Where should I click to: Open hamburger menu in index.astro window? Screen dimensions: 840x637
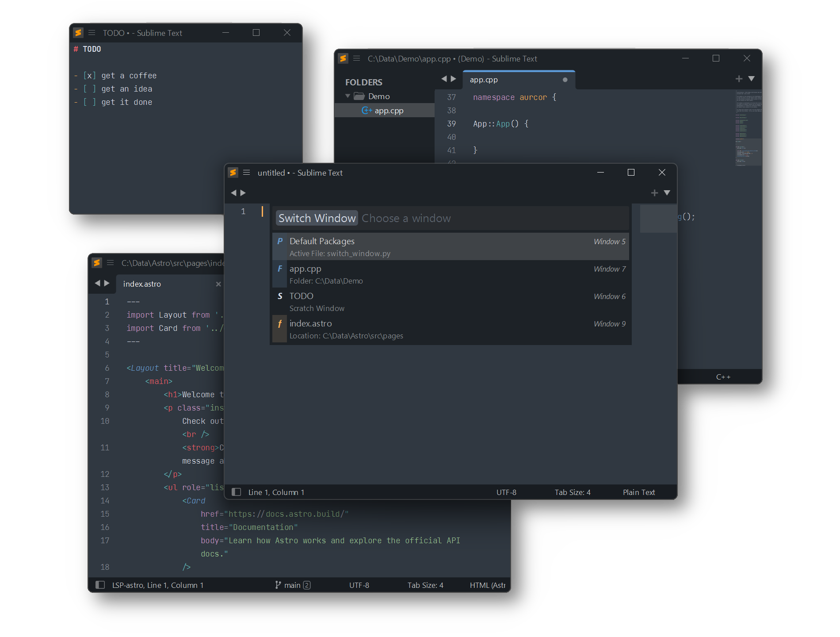pyautogui.click(x=111, y=263)
